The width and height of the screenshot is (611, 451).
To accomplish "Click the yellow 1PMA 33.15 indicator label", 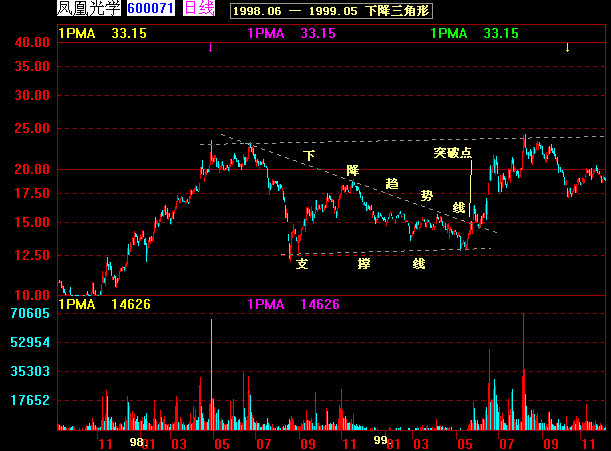I will (102, 34).
